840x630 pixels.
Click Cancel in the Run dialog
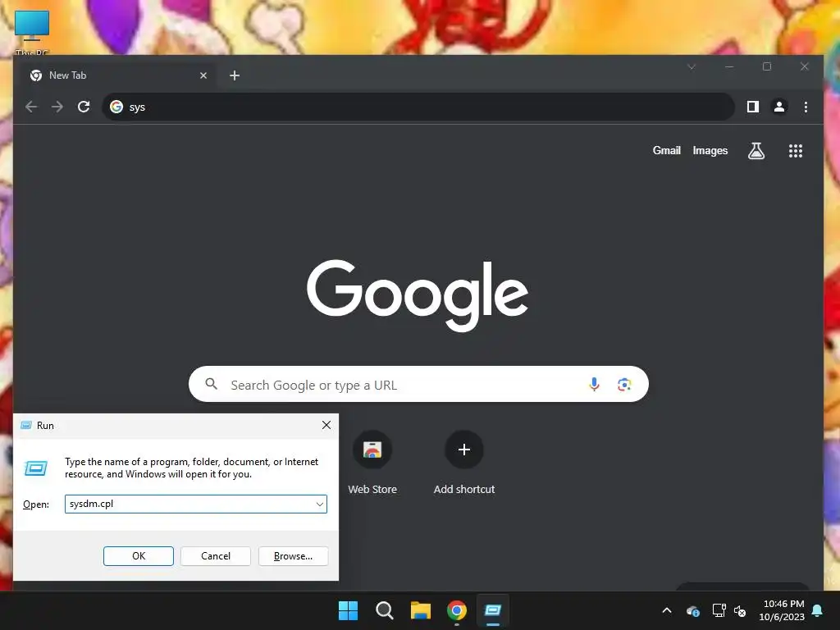pos(216,556)
